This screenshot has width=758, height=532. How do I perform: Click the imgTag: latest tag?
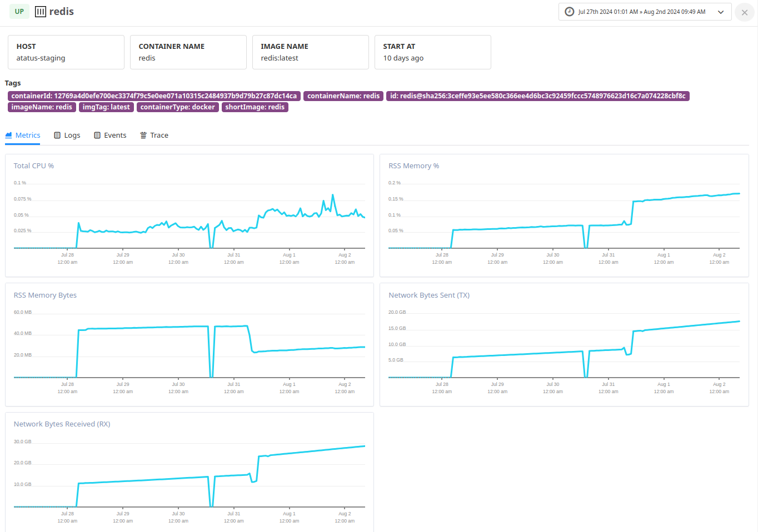[x=106, y=107]
